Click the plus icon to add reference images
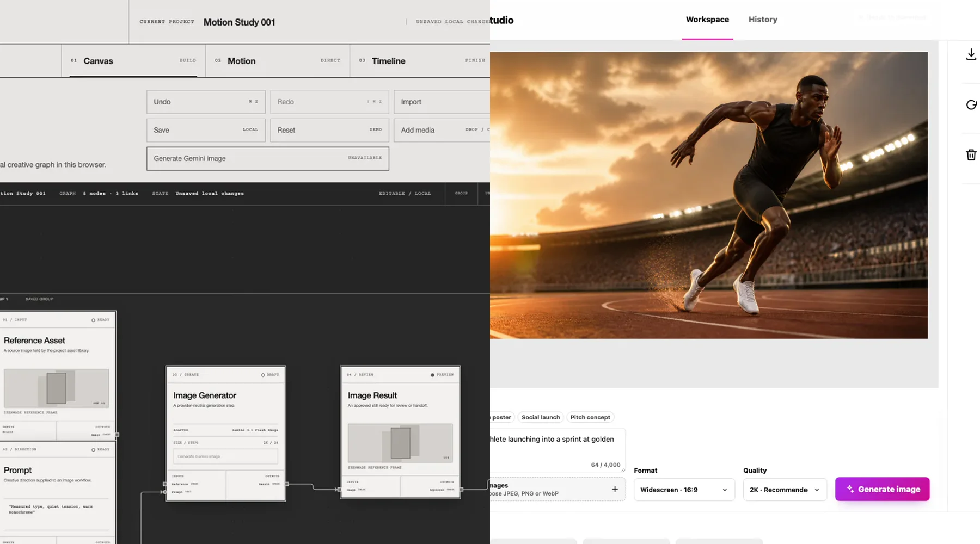 pos(615,489)
